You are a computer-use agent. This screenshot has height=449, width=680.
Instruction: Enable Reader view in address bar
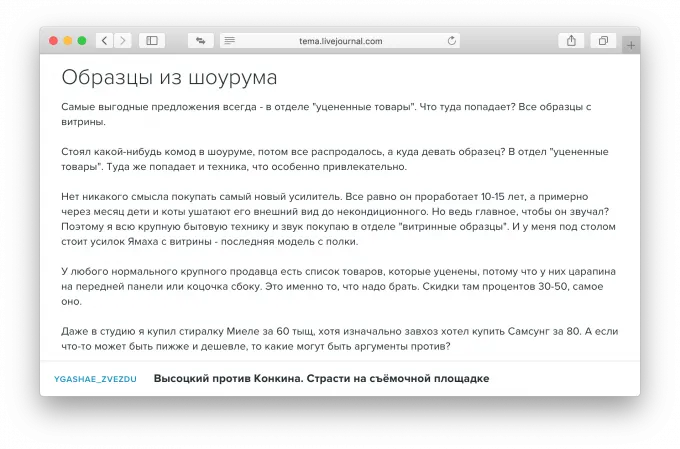230,41
